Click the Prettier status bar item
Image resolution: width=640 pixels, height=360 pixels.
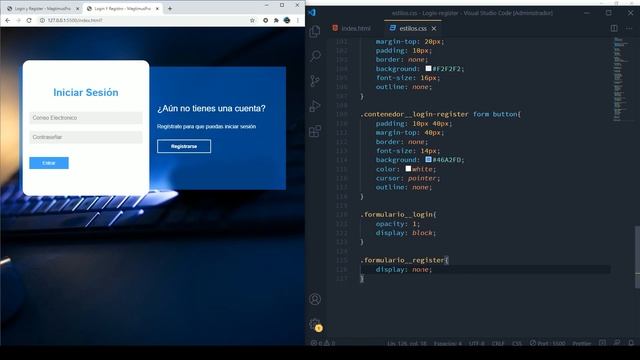(582, 344)
